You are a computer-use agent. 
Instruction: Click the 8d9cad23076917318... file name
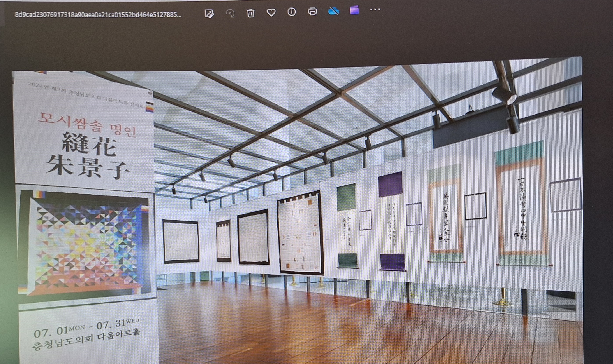[x=98, y=15]
